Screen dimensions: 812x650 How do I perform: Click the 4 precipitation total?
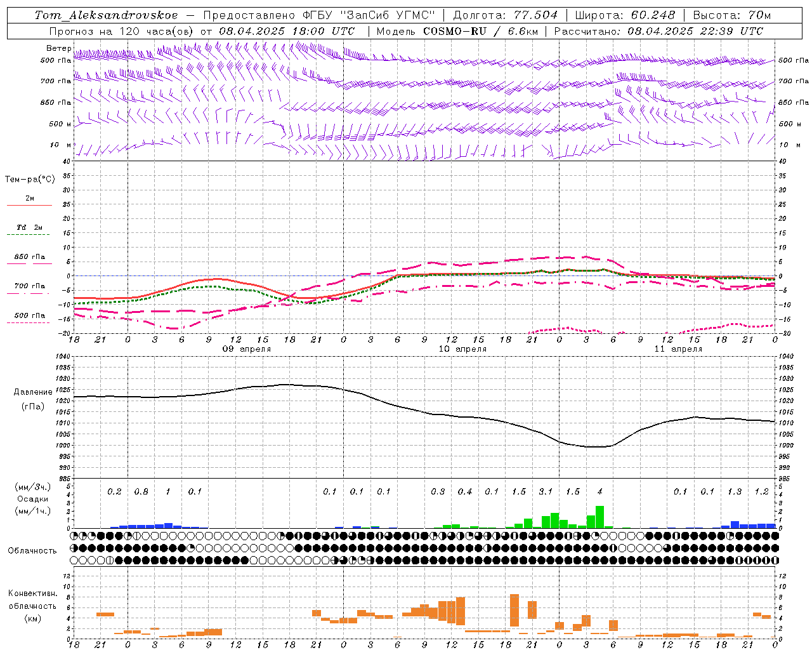point(600,491)
